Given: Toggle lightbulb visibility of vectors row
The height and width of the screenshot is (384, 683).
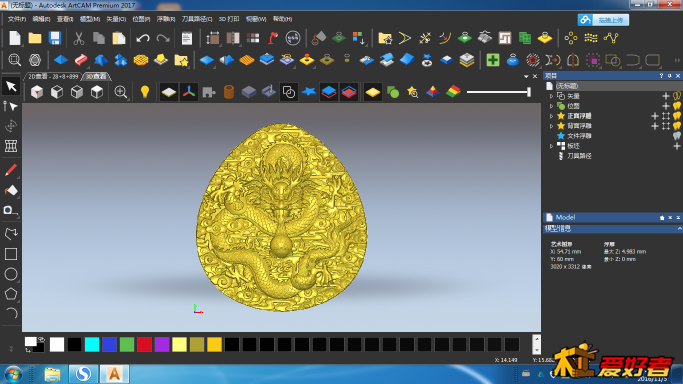Looking at the screenshot, I should pos(676,96).
